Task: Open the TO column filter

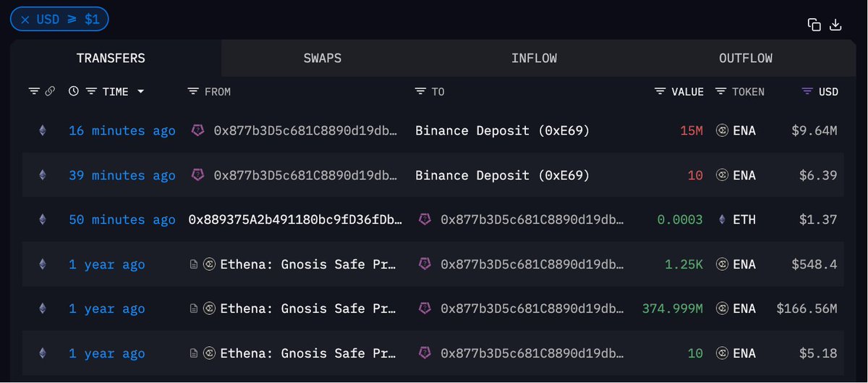Action: (x=420, y=91)
